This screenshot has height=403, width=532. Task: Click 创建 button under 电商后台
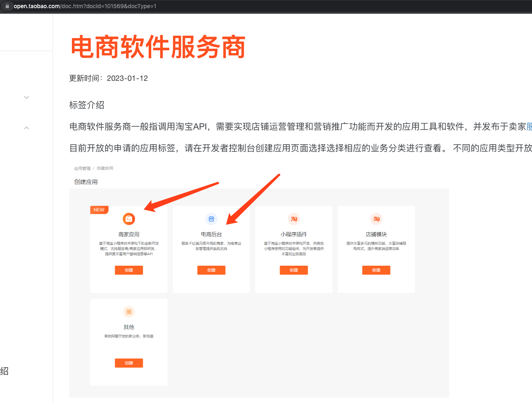[x=211, y=270]
